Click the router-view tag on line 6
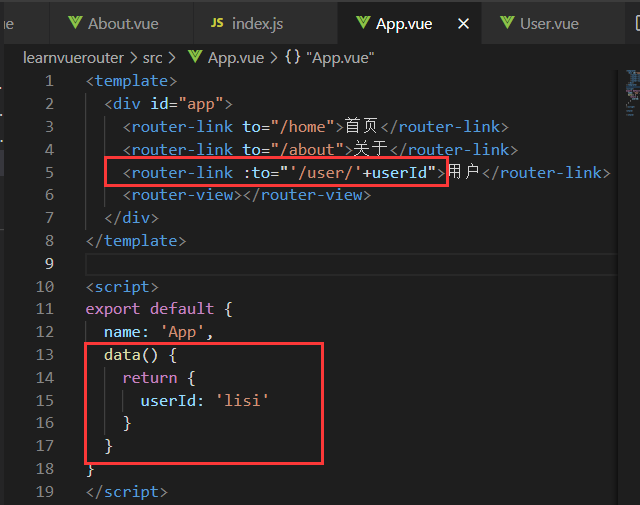The height and width of the screenshot is (505, 640). 247,195
